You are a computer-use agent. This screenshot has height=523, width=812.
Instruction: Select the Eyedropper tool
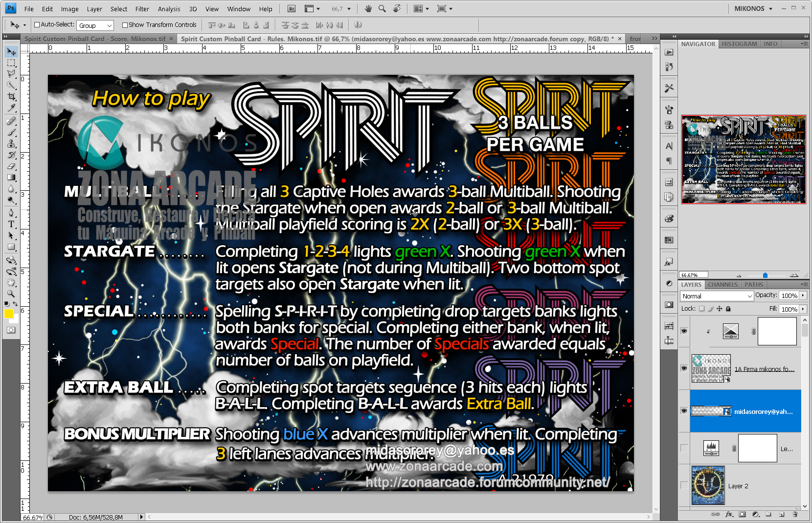pyautogui.click(x=11, y=108)
